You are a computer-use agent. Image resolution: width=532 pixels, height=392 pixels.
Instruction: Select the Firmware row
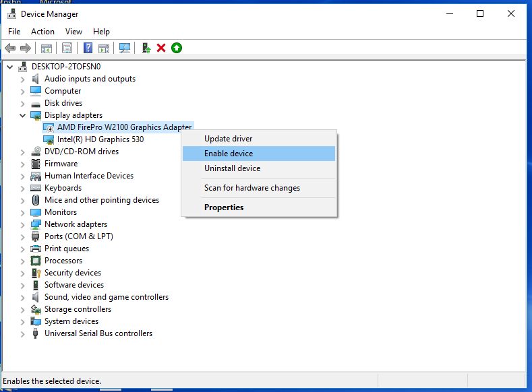[x=61, y=164]
